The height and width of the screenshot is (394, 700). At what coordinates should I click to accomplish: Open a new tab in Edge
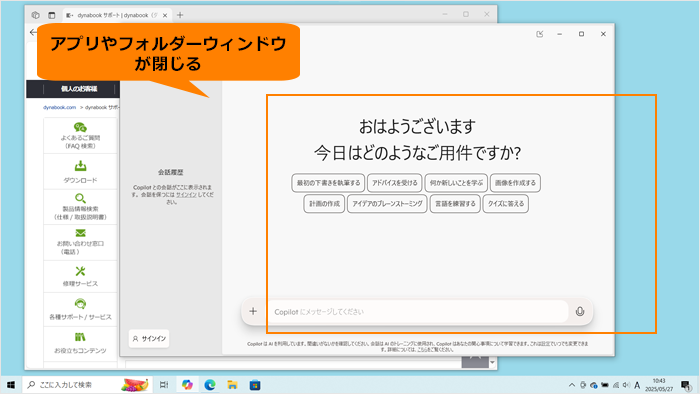(180, 15)
